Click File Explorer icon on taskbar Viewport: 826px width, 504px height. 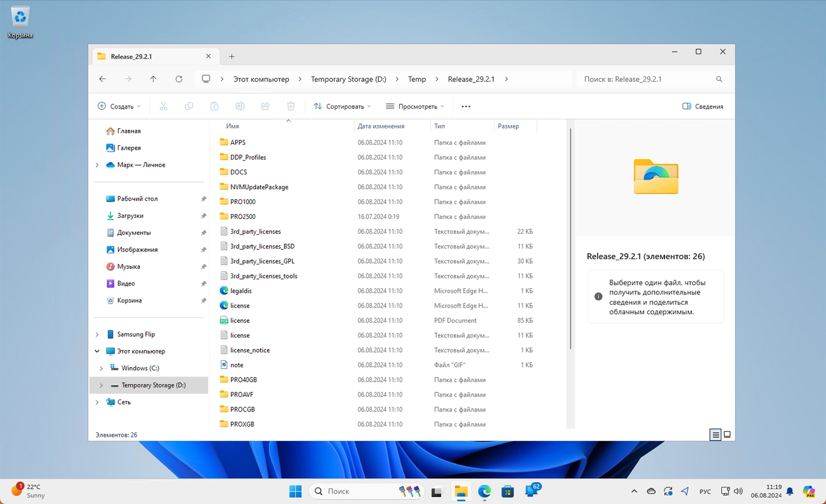click(x=461, y=491)
